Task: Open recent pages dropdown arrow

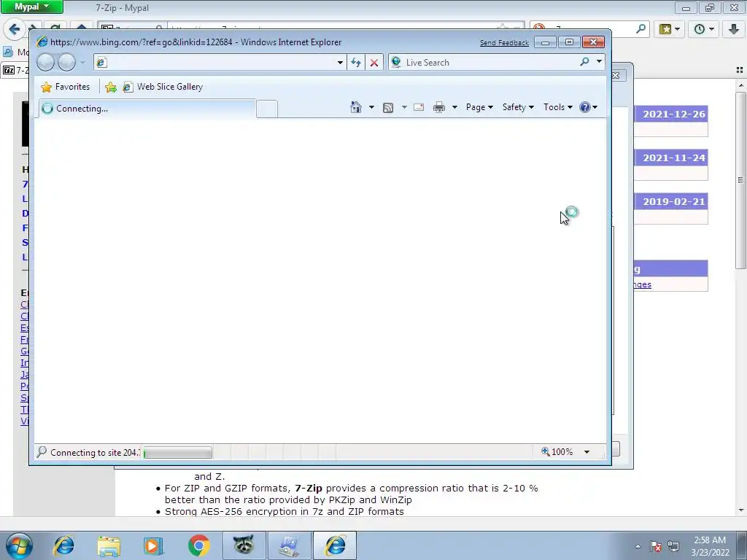Action: tap(82, 63)
